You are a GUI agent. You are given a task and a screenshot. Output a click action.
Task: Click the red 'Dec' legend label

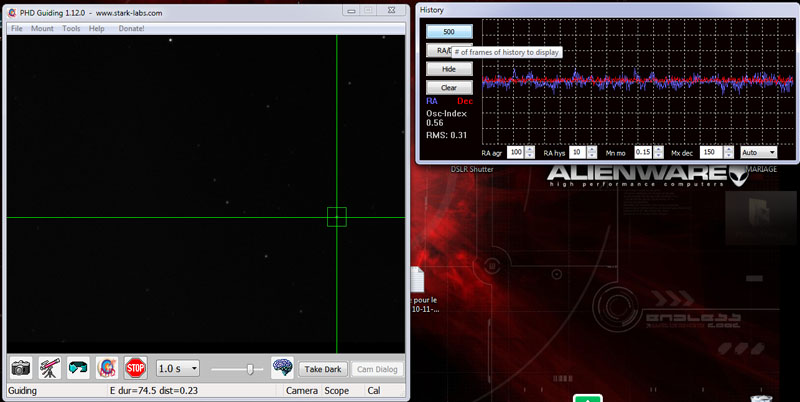465,101
